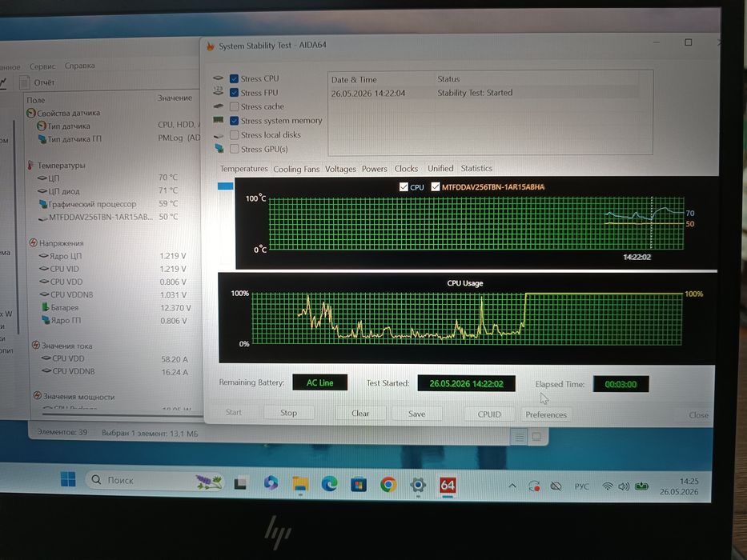Click the details view icon in status bar
This screenshot has width=747, height=560.
click(520, 436)
